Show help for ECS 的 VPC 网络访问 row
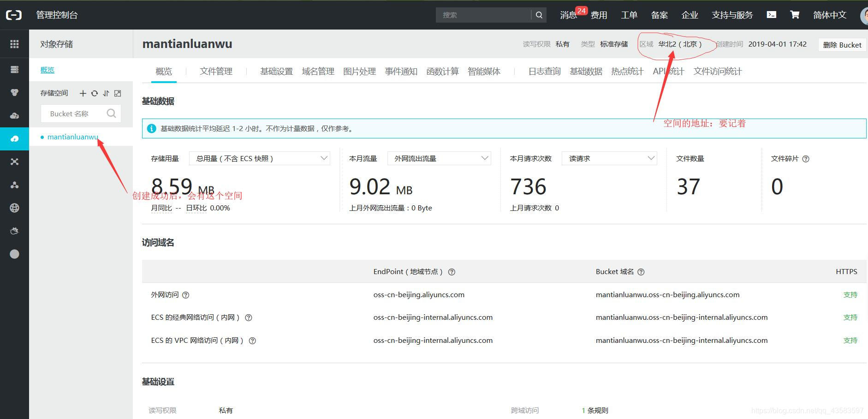 pos(252,341)
